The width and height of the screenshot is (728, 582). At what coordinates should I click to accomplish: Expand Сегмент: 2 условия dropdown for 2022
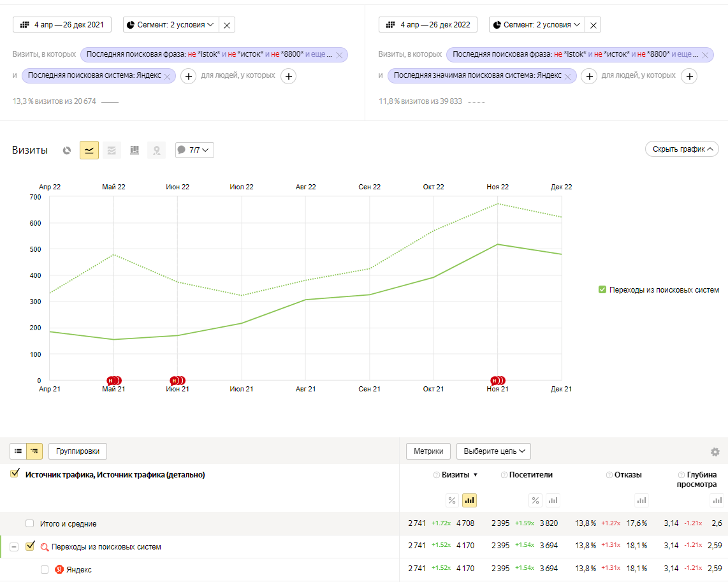point(537,25)
